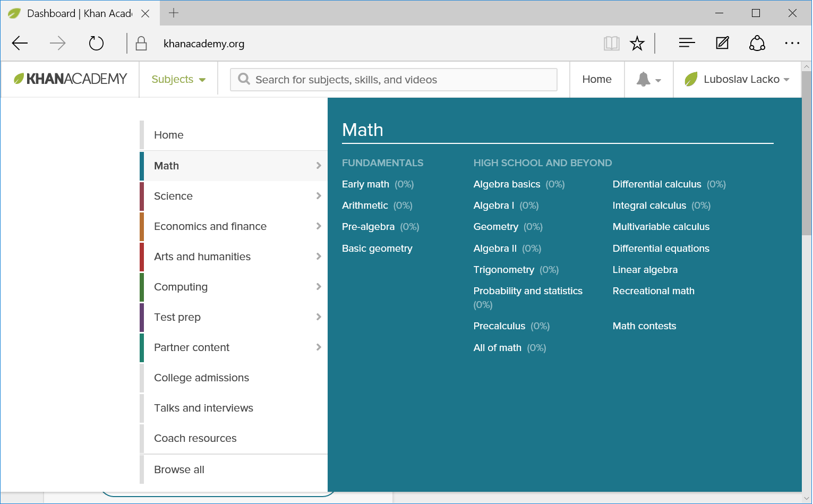Refresh the page with reload icon

click(96, 44)
